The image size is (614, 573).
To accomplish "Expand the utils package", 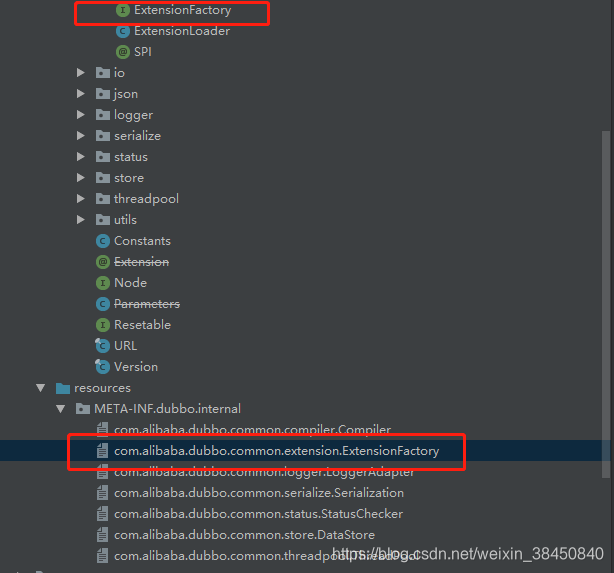I will tap(81, 219).
